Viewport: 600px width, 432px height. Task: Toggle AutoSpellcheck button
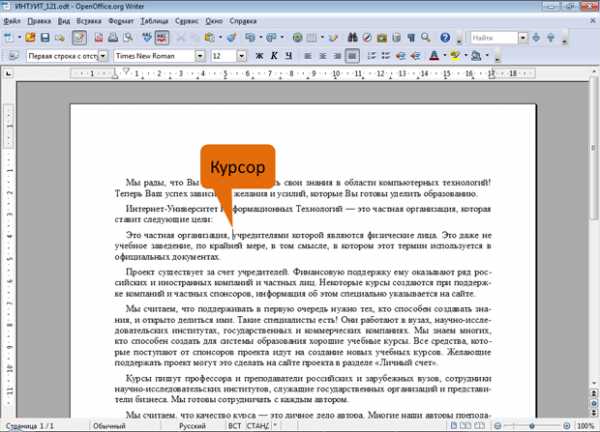[x=162, y=37]
